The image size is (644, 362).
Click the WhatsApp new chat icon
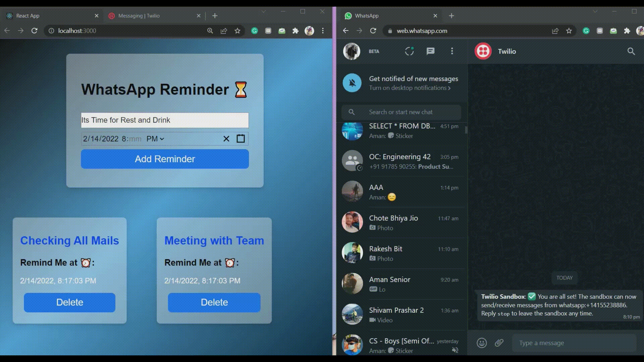pos(430,51)
